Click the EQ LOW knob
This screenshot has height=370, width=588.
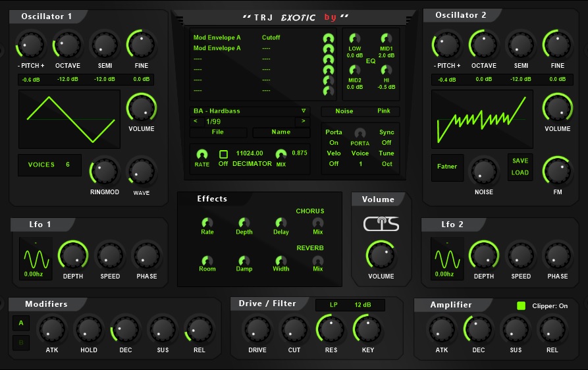point(354,39)
